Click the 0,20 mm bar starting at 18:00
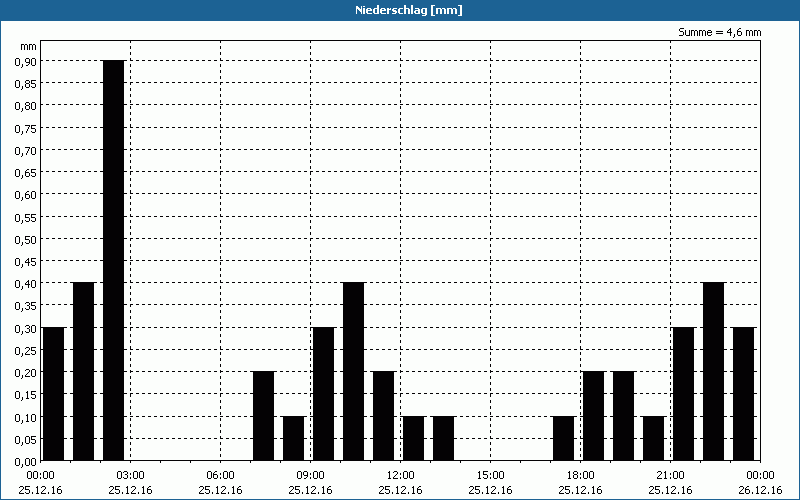The width and height of the screenshot is (800, 500). [x=593, y=416]
